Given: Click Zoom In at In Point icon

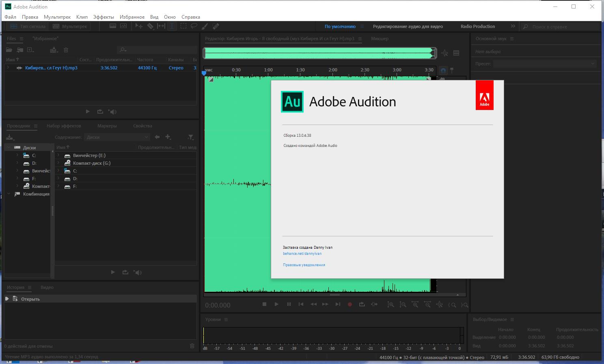Looking at the screenshot, I should [452, 304].
